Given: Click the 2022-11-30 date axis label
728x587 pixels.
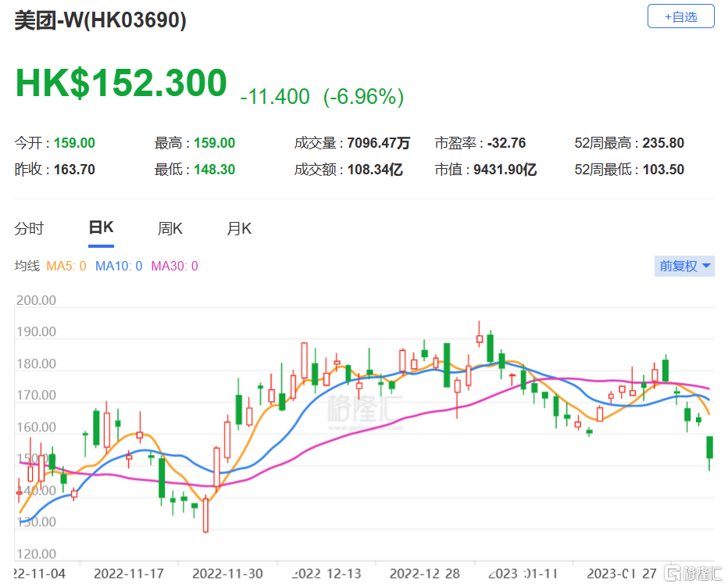Looking at the screenshot, I should click(227, 574).
